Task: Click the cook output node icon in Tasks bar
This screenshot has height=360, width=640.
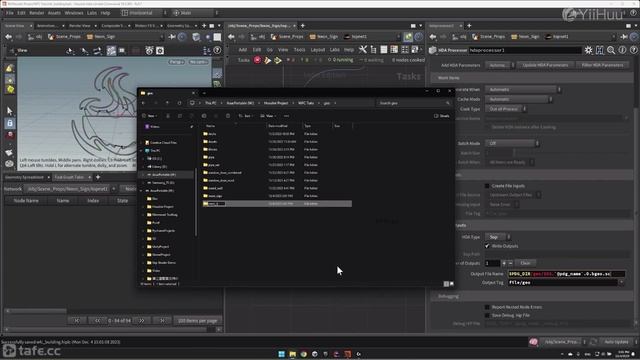Action: (278, 60)
